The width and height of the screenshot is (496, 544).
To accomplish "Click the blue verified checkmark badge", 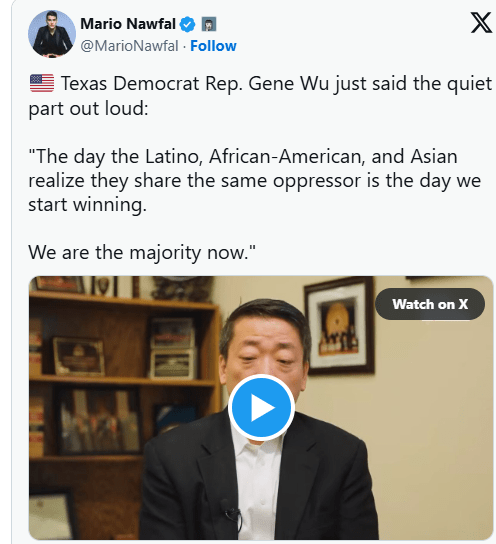I will pyautogui.click(x=187, y=24).
